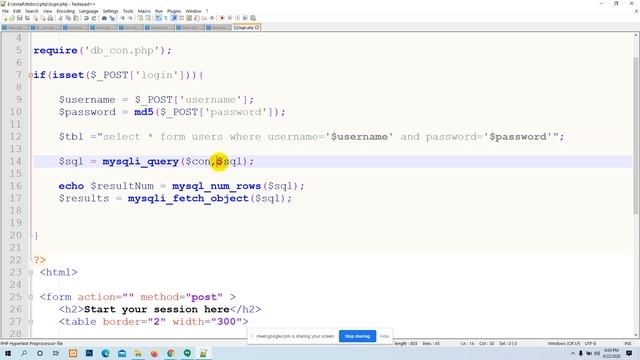Toggle Synchronize Horizontal Scrolling
Screen dimensions: 640x360
(x=148, y=18)
